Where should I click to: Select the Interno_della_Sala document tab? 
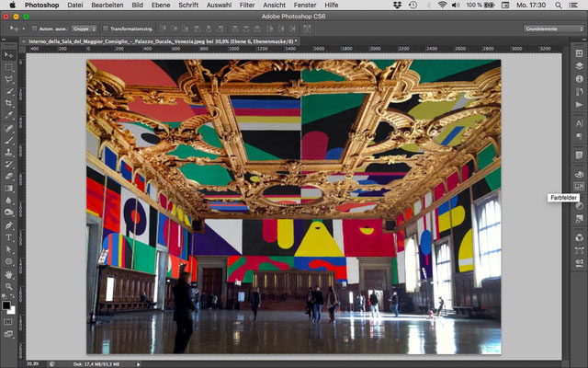point(163,41)
